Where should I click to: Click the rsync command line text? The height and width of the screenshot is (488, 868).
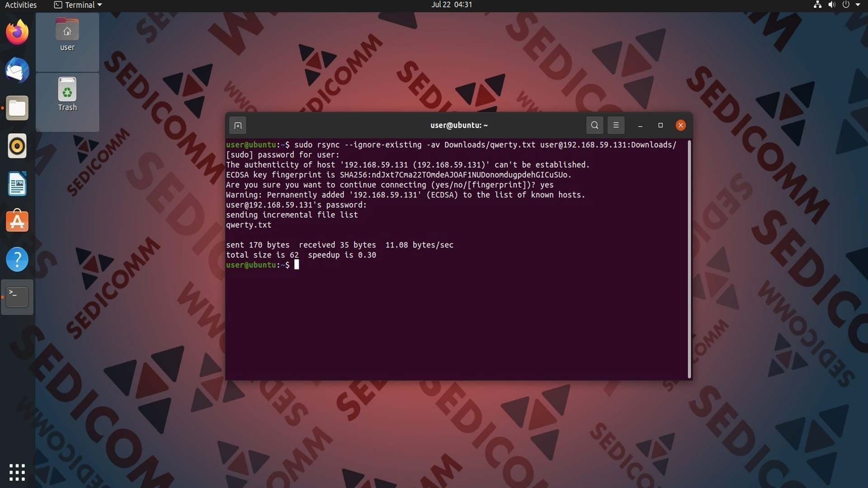click(x=485, y=145)
